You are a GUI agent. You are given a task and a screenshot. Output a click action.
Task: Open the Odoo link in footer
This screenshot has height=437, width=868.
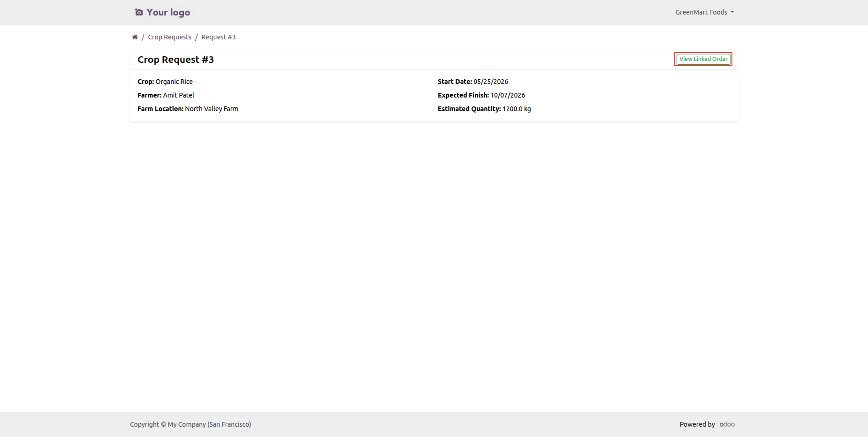click(x=727, y=424)
